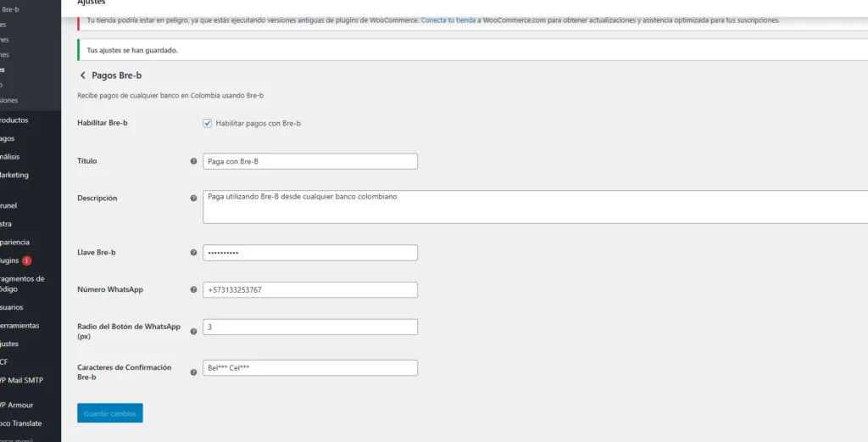
Task: Open Fragmentos de código sidebar item
Action: [x=22, y=283]
